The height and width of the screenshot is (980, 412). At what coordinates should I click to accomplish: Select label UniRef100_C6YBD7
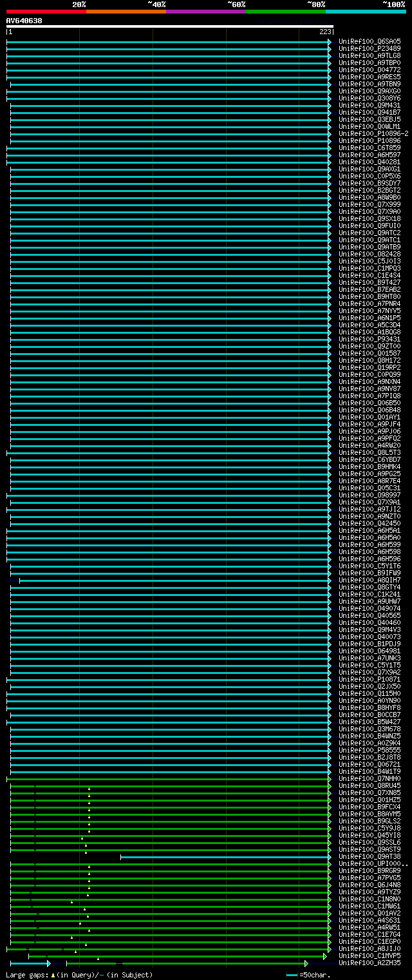(370, 459)
